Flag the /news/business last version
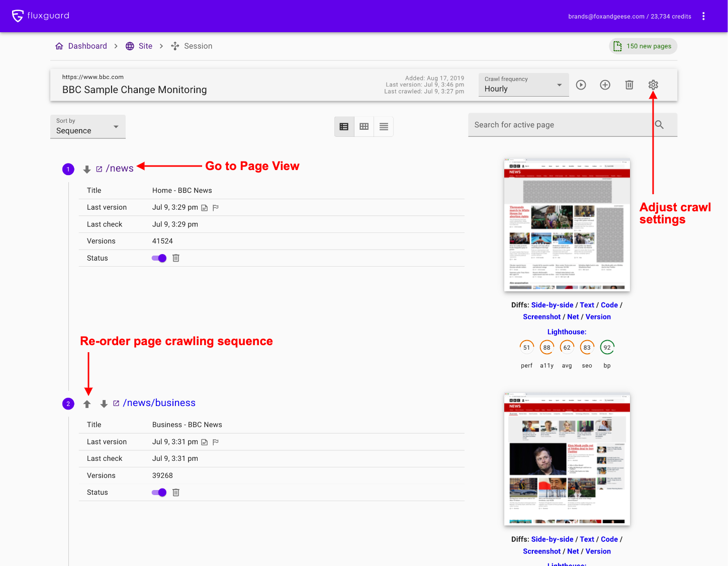 coord(216,442)
